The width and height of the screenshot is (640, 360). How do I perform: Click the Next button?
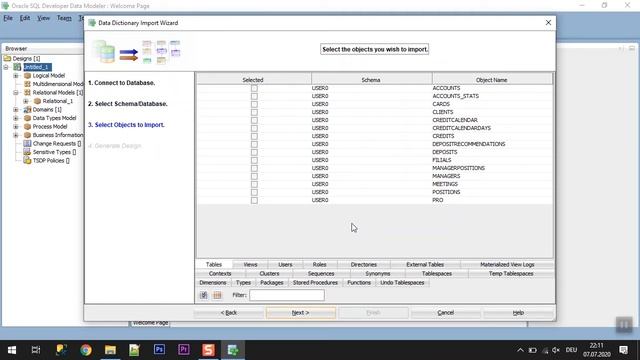pos(300,313)
